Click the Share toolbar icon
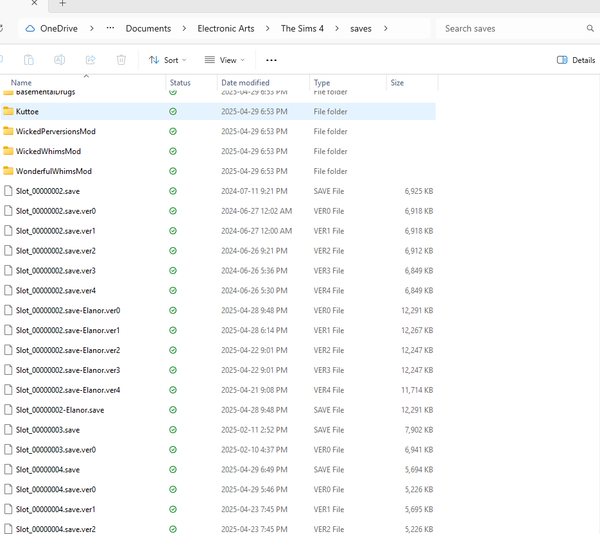This screenshot has height=534, width=600. coord(90,60)
